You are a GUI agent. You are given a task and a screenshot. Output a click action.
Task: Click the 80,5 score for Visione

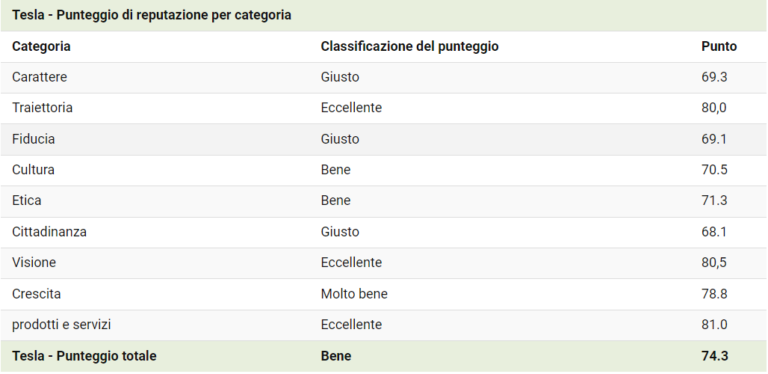[x=714, y=262]
